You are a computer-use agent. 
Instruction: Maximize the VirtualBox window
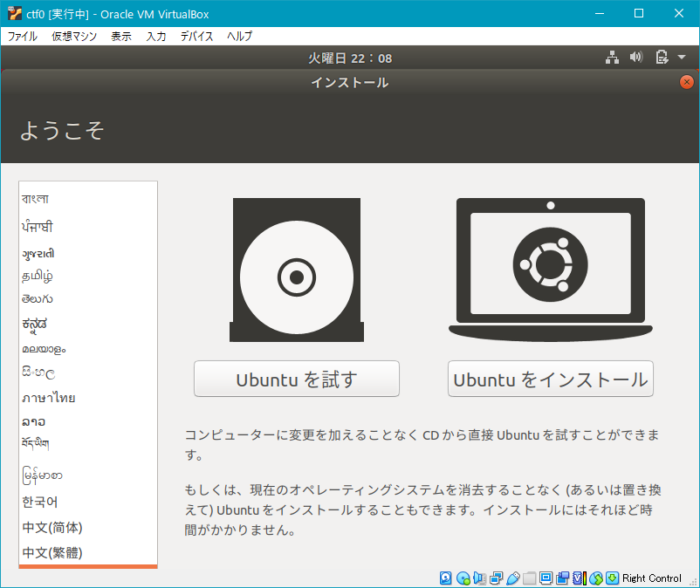[x=639, y=13]
